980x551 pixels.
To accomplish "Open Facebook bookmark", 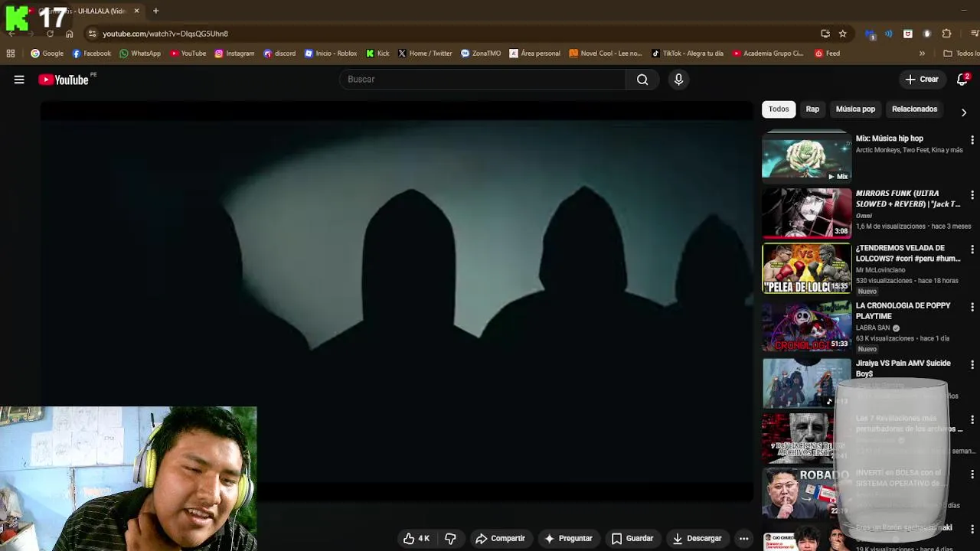I will (x=91, y=54).
